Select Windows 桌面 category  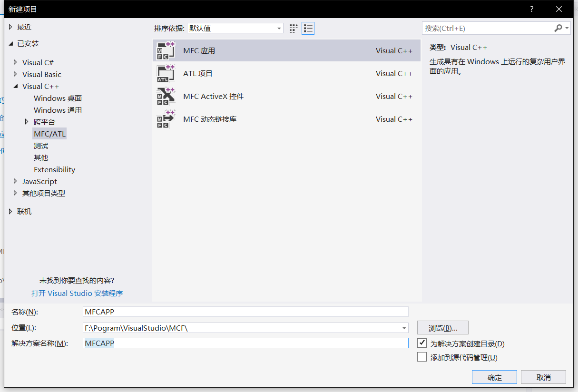pyautogui.click(x=58, y=98)
